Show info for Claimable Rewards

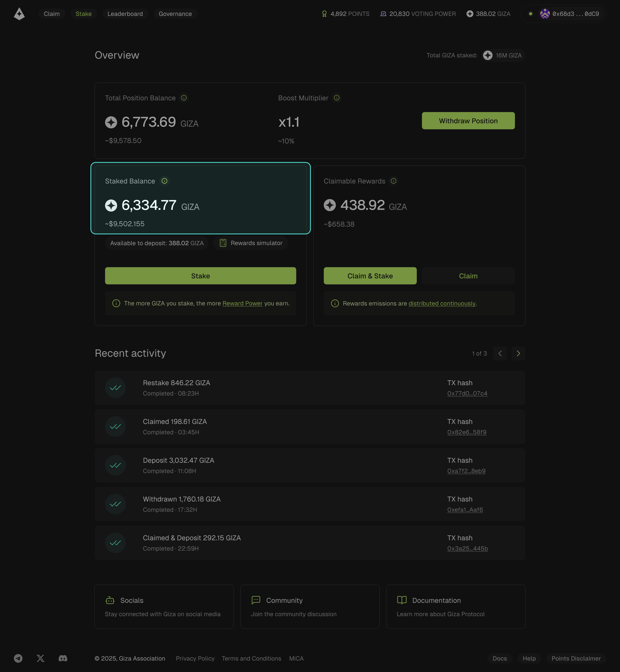(394, 181)
